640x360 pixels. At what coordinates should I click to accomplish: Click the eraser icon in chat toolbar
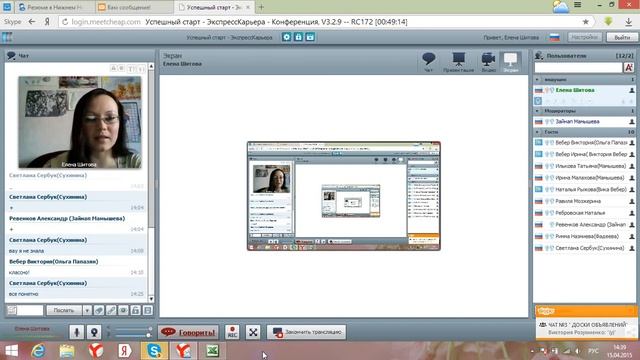(x=99, y=310)
